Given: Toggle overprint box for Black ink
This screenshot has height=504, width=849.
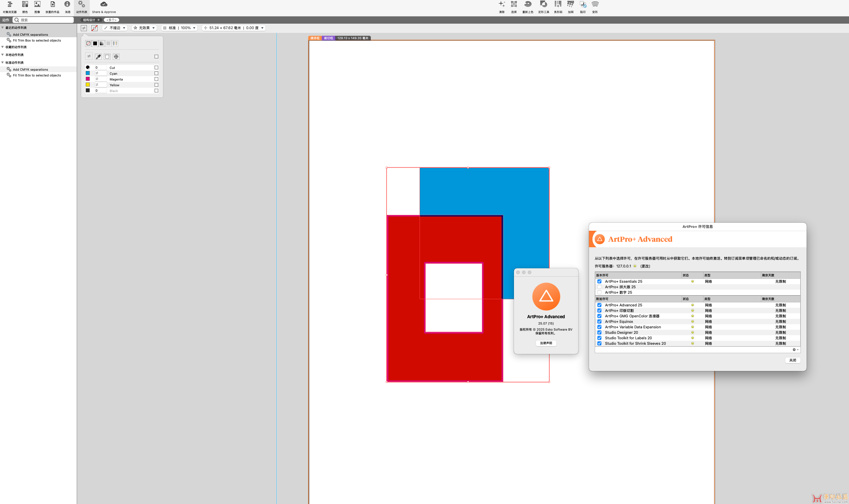Looking at the screenshot, I should [156, 91].
